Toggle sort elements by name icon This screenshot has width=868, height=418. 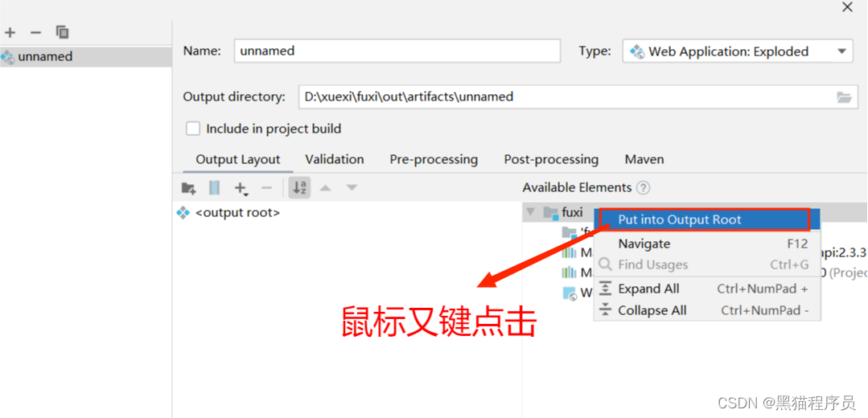(299, 188)
